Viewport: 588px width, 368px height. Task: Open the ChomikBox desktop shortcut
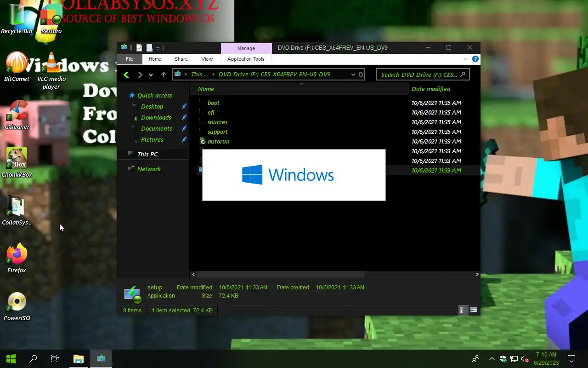click(17, 163)
